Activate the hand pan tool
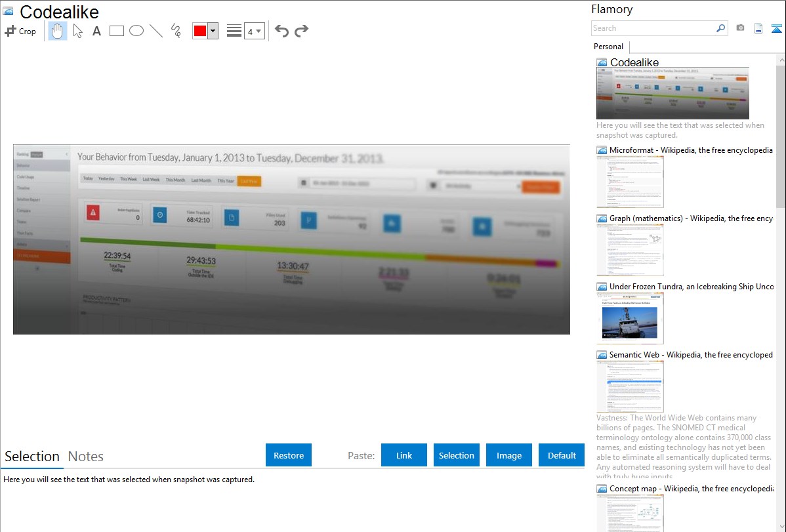Viewport: 786px width, 532px height. [58, 31]
